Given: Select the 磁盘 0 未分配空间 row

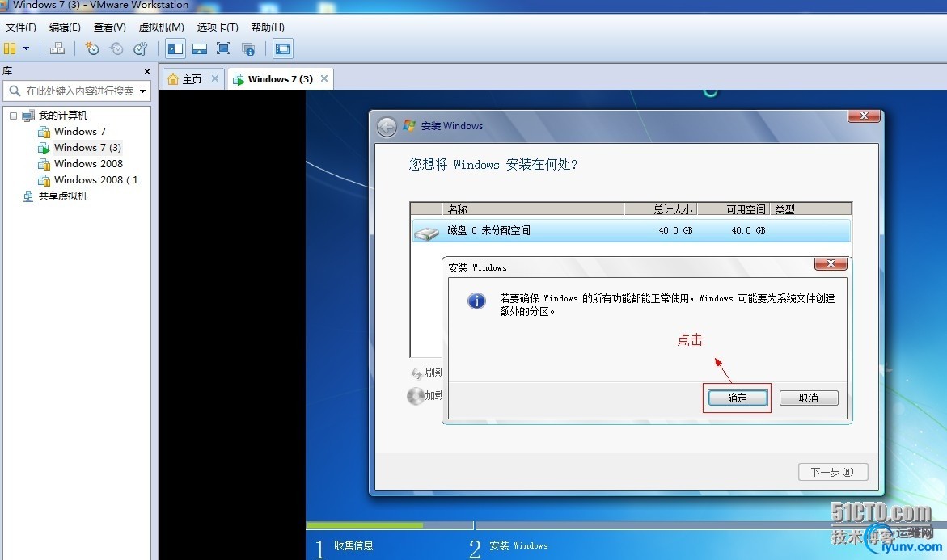Looking at the screenshot, I should (x=631, y=230).
